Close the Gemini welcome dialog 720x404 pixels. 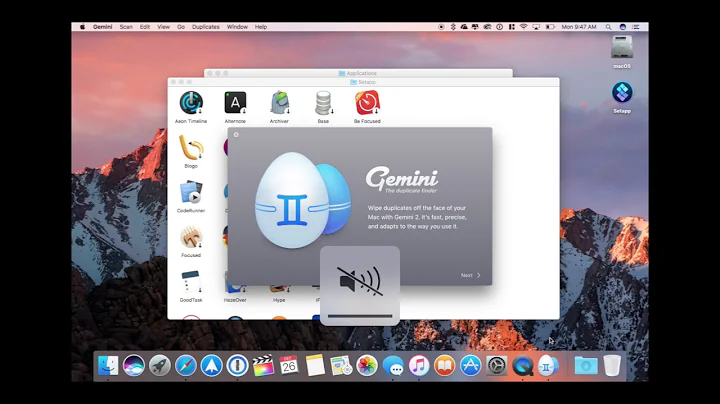(x=236, y=135)
